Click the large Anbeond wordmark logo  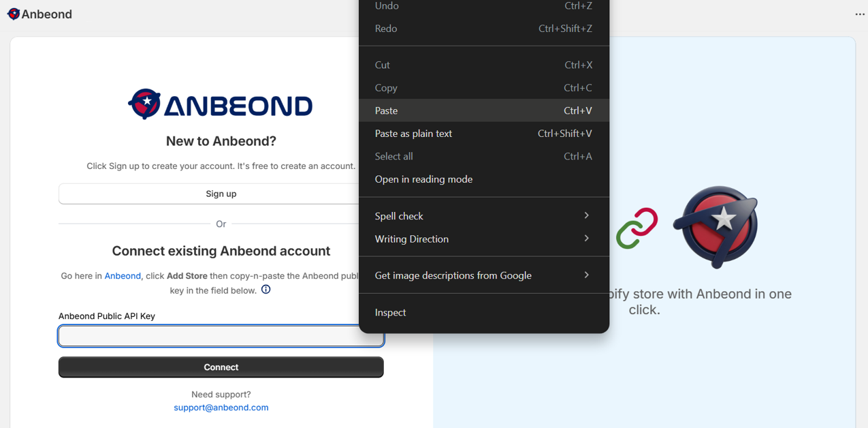pos(221,105)
